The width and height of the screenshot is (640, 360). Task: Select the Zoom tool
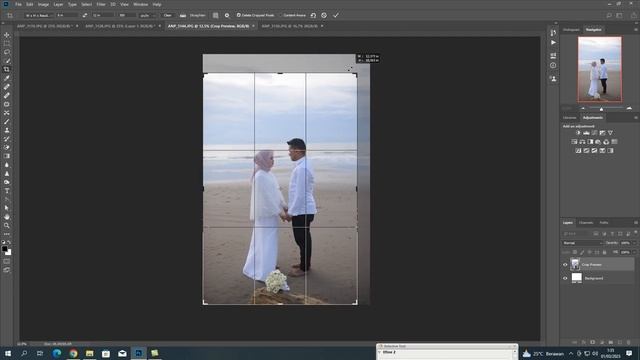click(x=7, y=225)
